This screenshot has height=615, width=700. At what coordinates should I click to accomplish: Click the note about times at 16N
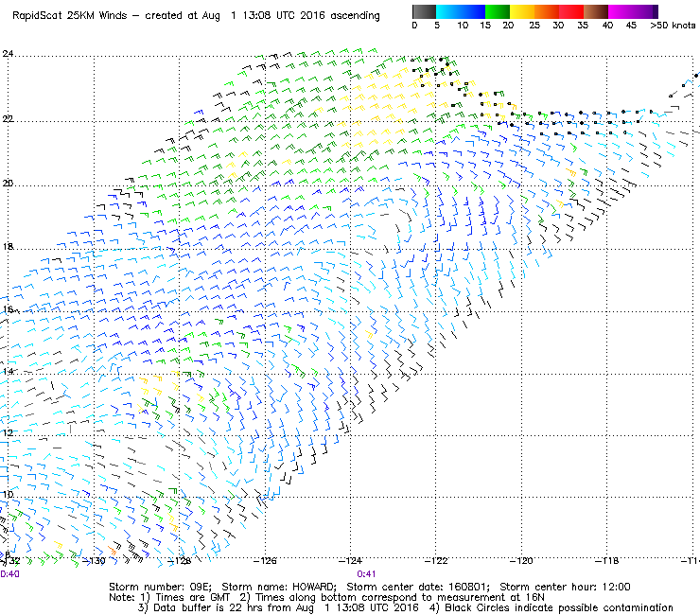tap(392, 598)
